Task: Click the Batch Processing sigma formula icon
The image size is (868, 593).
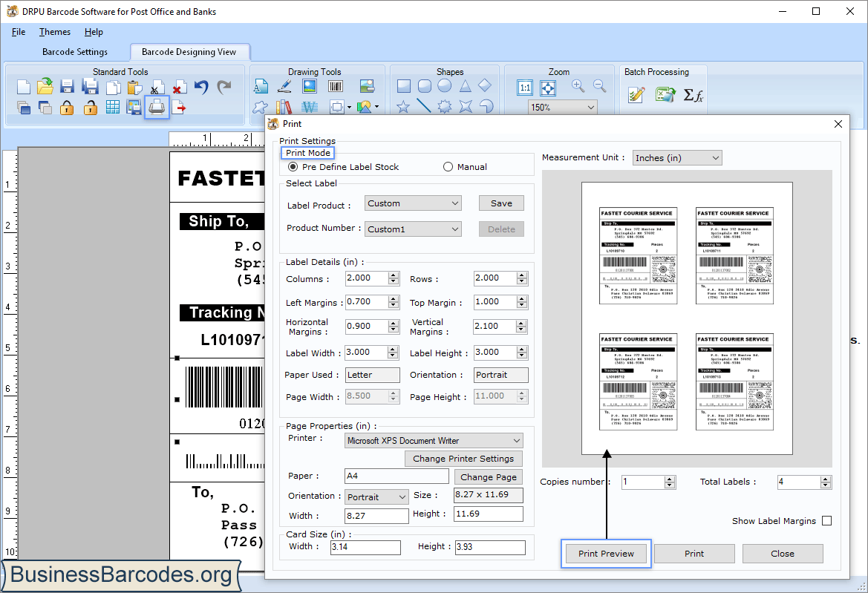Action: [693, 95]
